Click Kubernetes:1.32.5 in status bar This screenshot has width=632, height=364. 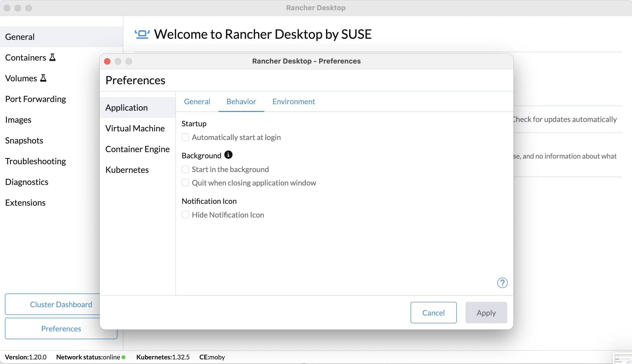click(x=163, y=357)
